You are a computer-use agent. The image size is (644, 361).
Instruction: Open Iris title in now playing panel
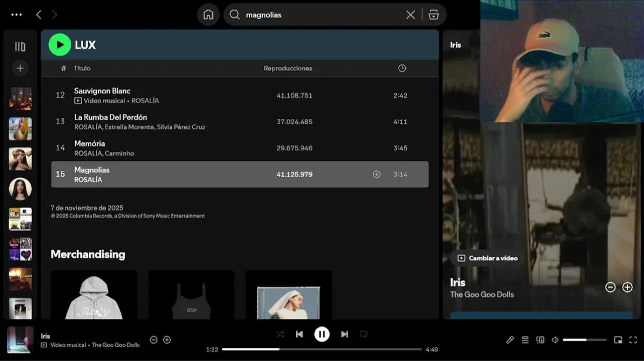click(x=458, y=282)
